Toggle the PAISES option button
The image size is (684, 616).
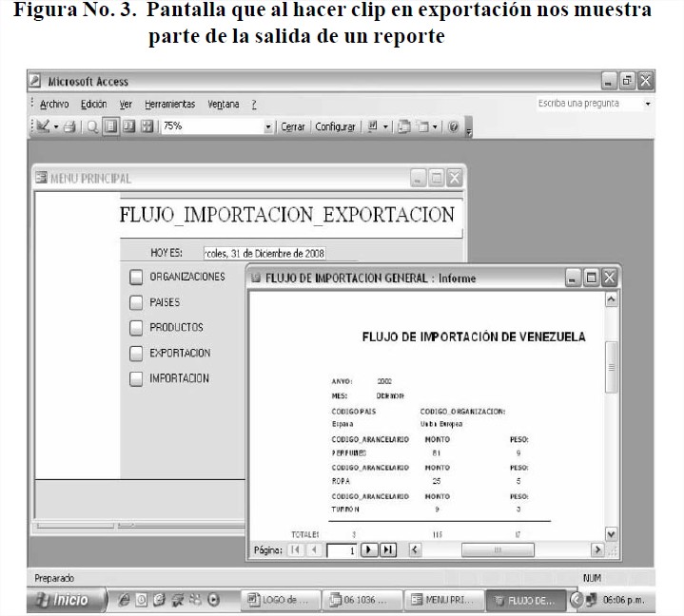[136, 302]
